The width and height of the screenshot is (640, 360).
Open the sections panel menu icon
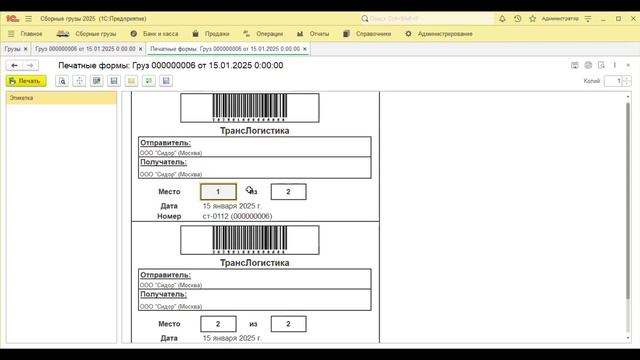pyautogui.click(x=11, y=34)
